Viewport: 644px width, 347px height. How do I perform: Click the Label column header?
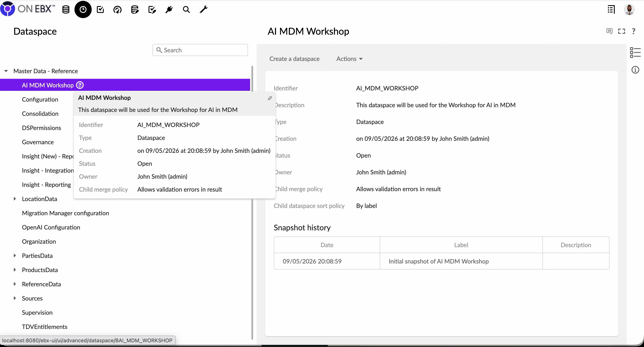461,245
